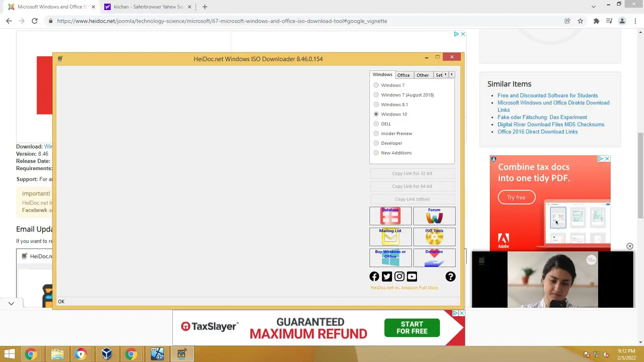Share this page from address bar
Viewport: 644px width, 362px height.
coord(567,21)
